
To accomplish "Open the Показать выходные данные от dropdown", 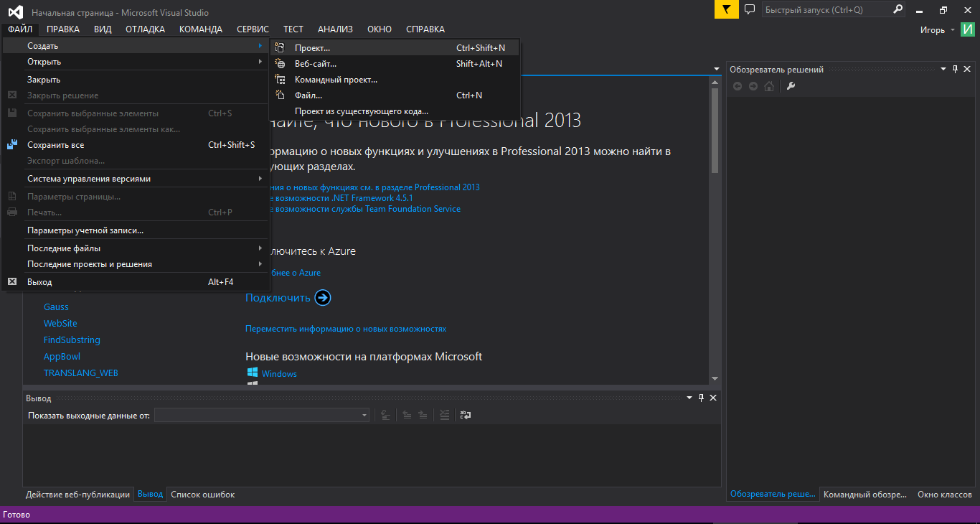I will point(364,415).
